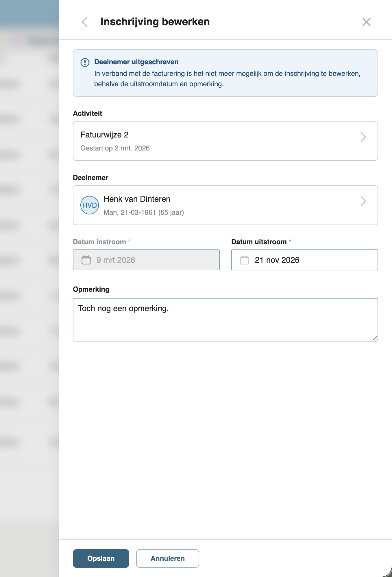The width and height of the screenshot is (392, 577).
Task: Click the calendar icon in Datum instroom
Action: (86, 260)
